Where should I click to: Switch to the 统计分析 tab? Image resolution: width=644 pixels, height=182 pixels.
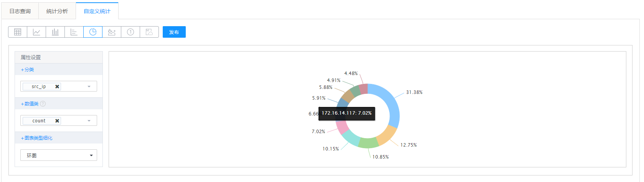[x=57, y=11]
